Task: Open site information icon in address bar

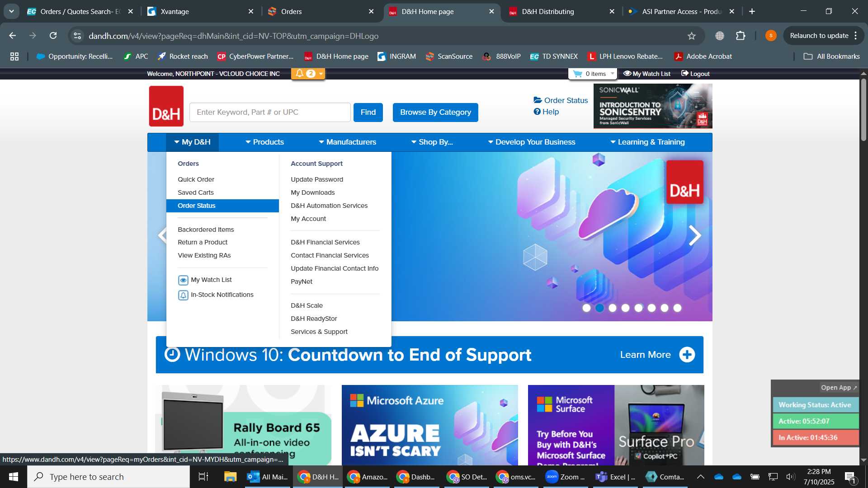Action: 77,36
